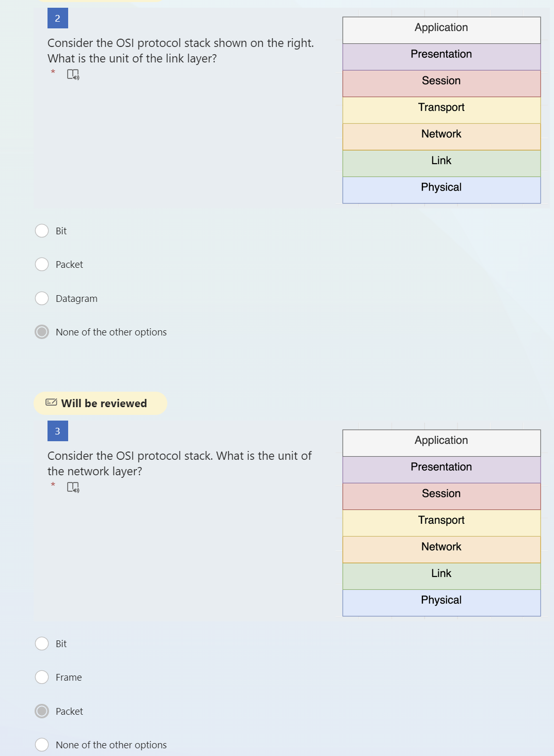Select the Bit option for question 2

[41, 231]
